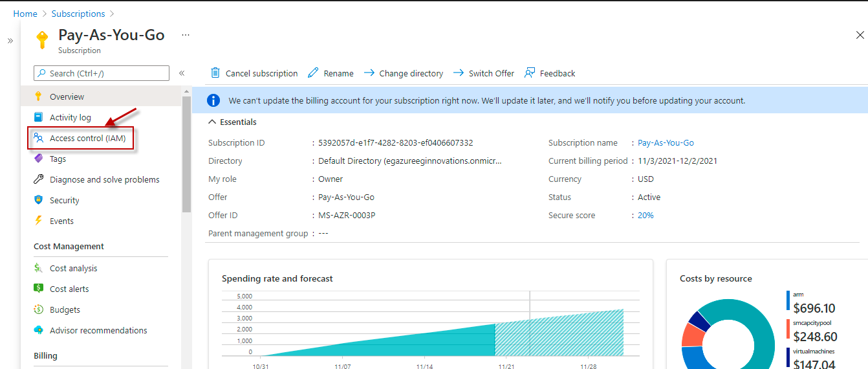The image size is (868, 369).
Task: Click the My role value Owner
Action: pos(331,179)
